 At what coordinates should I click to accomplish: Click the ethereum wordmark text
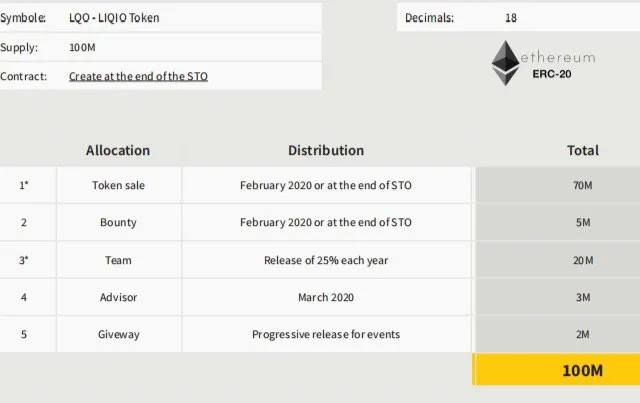point(558,58)
